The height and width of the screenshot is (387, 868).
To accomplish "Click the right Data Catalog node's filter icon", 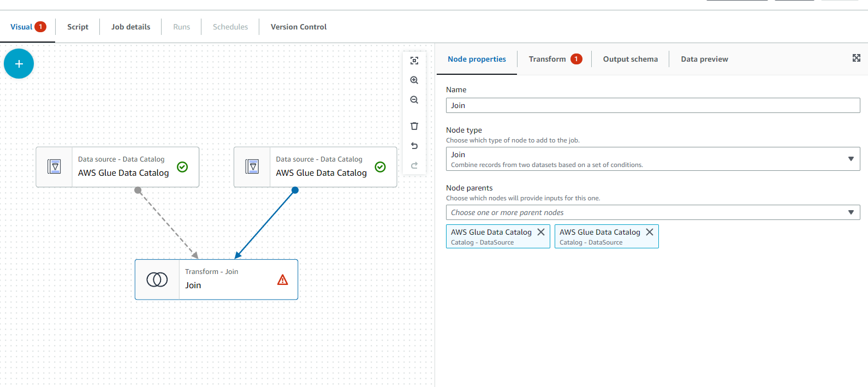I will [252, 166].
